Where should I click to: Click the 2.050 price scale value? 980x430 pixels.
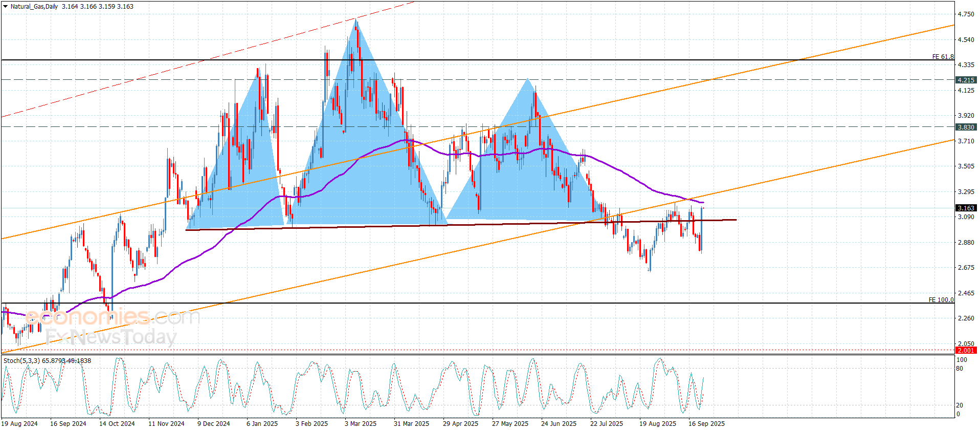(966, 344)
